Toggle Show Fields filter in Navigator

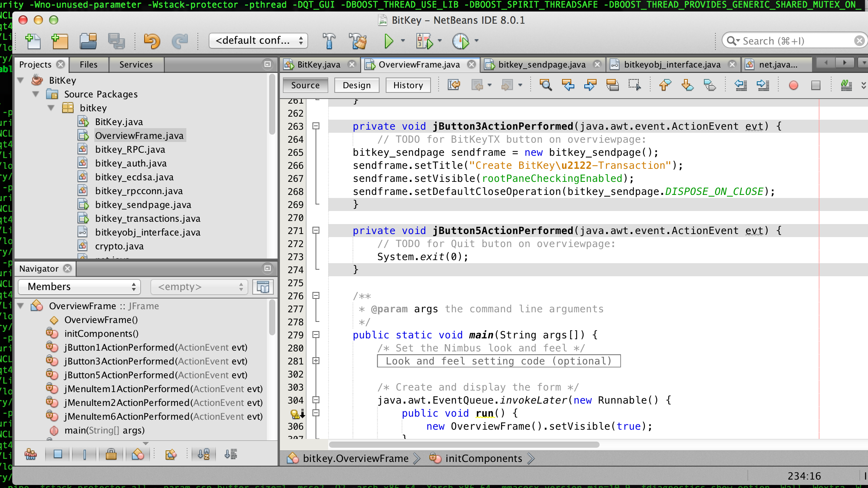click(x=58, y=454)
